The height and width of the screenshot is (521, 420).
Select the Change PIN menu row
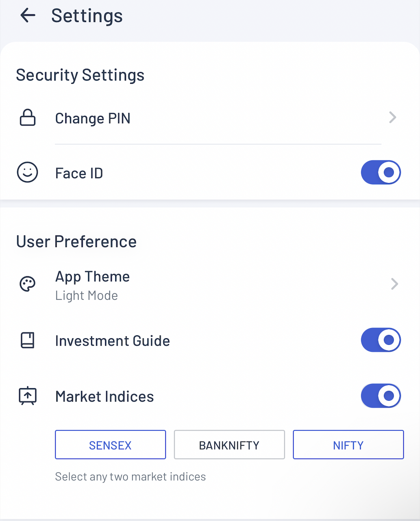click(x=93, y=118)
